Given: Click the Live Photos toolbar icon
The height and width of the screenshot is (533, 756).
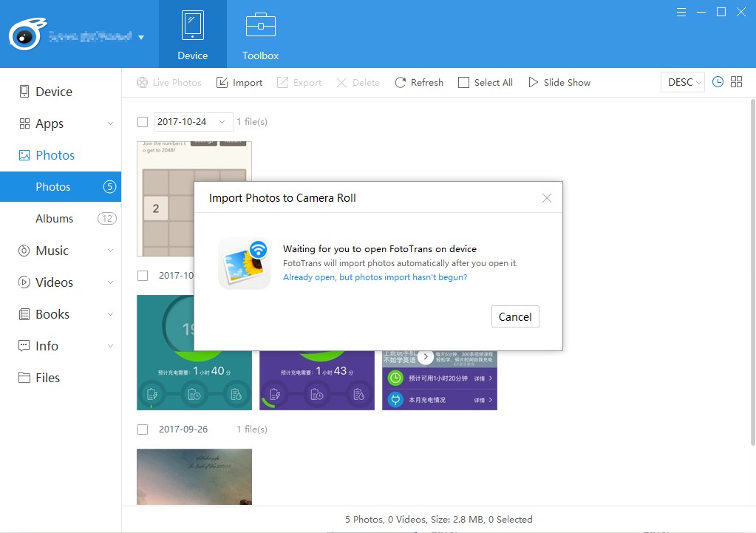Looking at the screenshot, I should pos(142,83).
